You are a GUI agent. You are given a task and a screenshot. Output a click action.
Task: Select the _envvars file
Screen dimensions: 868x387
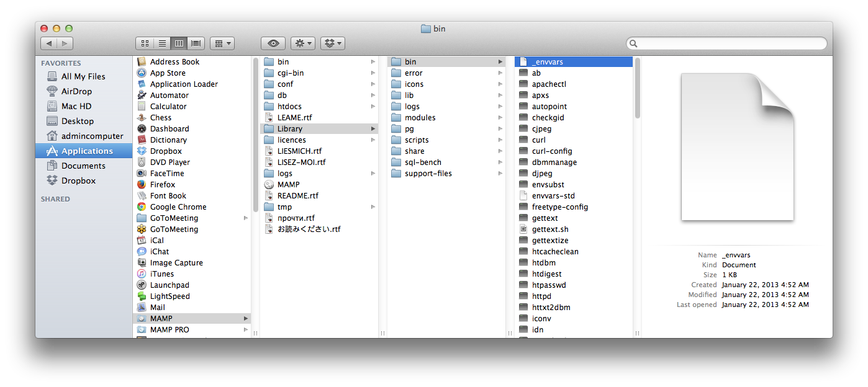[x=574, y=61]
